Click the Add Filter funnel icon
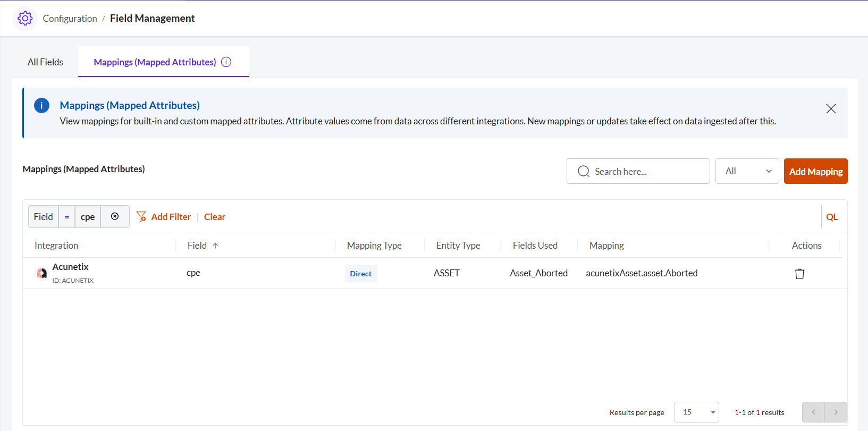This screenshot has height=431, width=868. (x=141, y=216)
